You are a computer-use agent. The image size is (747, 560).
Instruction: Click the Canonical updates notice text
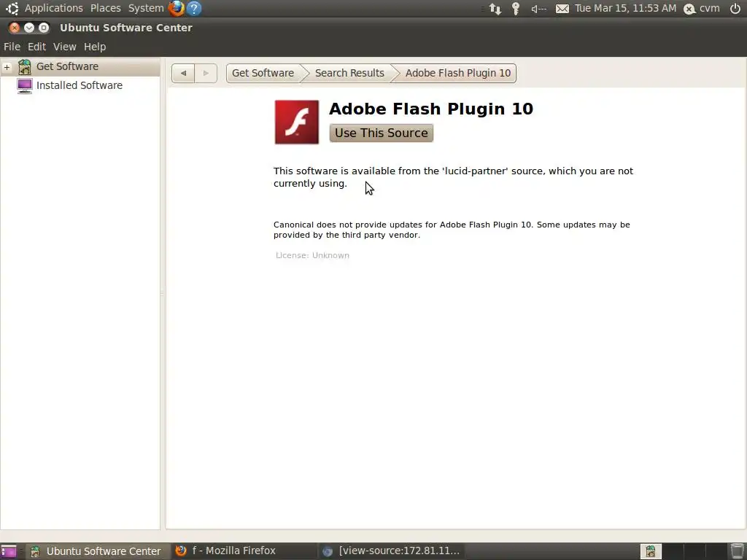tap(452, 230)
